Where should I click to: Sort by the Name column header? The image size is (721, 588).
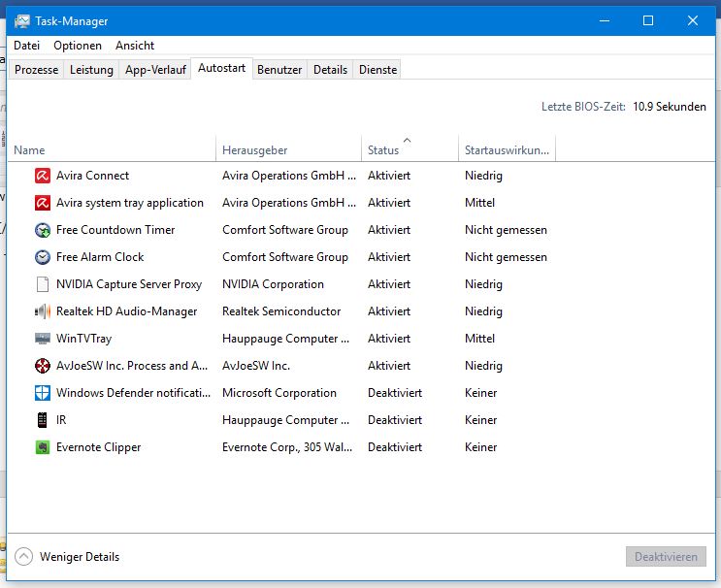112,149
